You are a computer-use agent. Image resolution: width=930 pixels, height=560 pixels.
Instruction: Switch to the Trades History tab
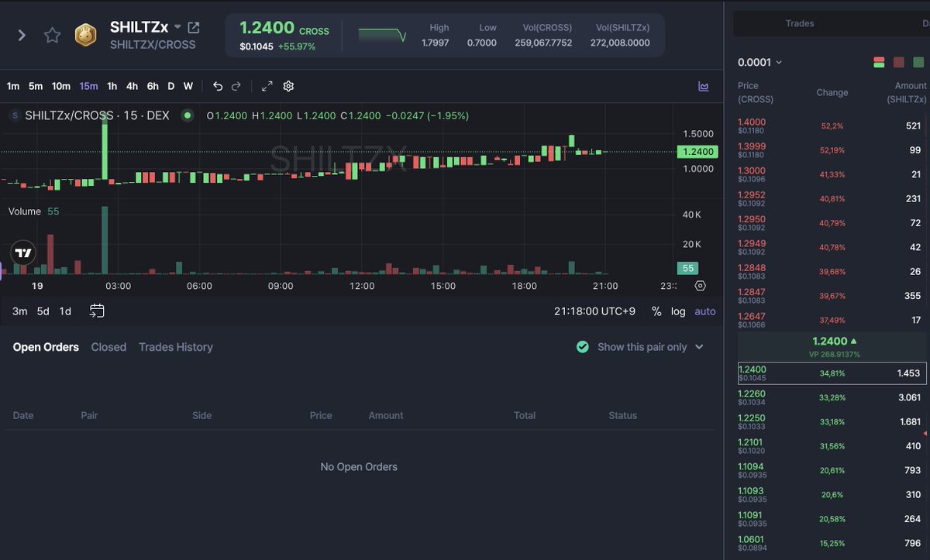pyautogui.click(x=175, y=347)
